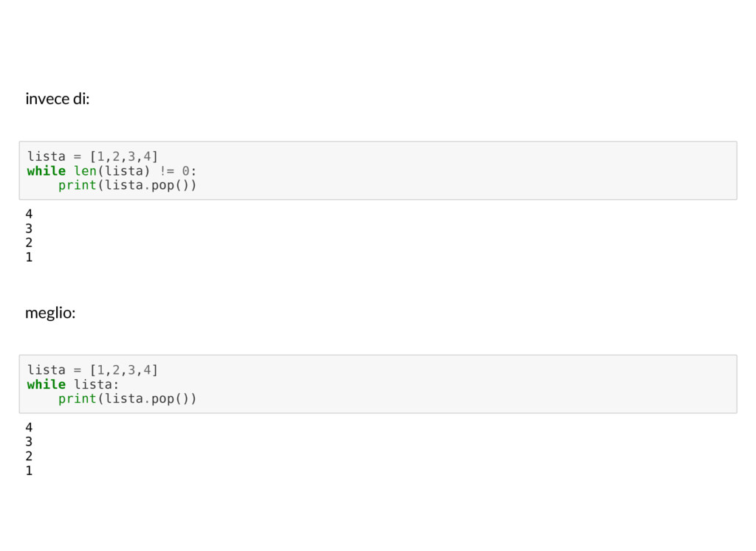756x551 pixels.
Task: Click output value 3 under first cell
Action: (29, 229)
